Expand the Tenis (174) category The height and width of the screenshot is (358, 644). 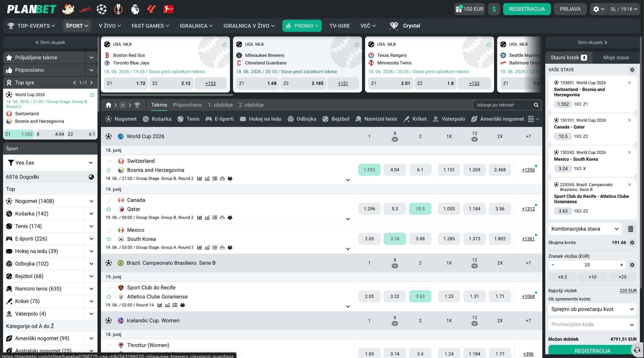[x=91, y=226]
